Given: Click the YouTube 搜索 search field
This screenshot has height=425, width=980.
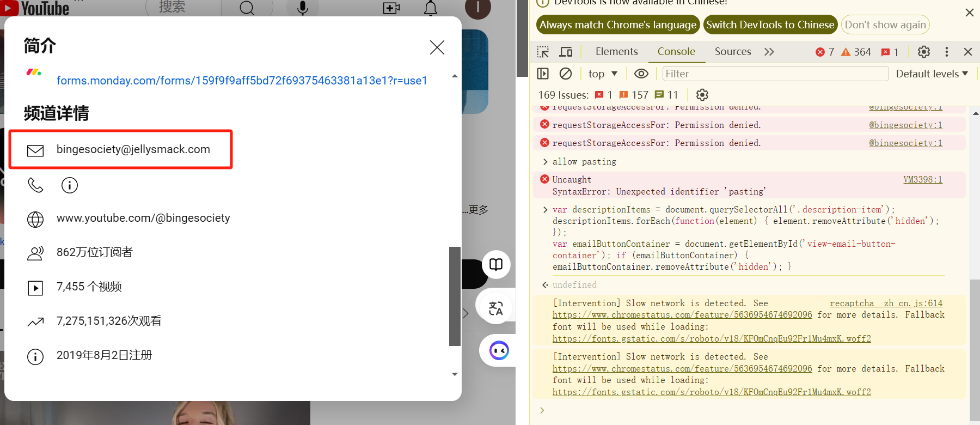Looking at the screenshot, I should pyautogui.click(x=183, y=7).
